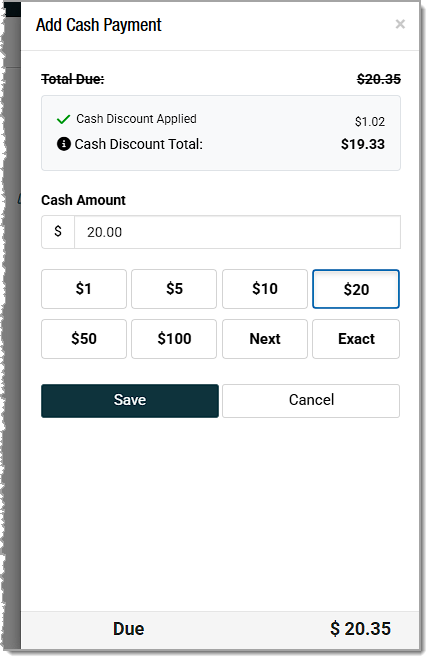Screen dimensions: 431x661
Task: Click the Cash Discount Applied label
Action: pos(136,119)
